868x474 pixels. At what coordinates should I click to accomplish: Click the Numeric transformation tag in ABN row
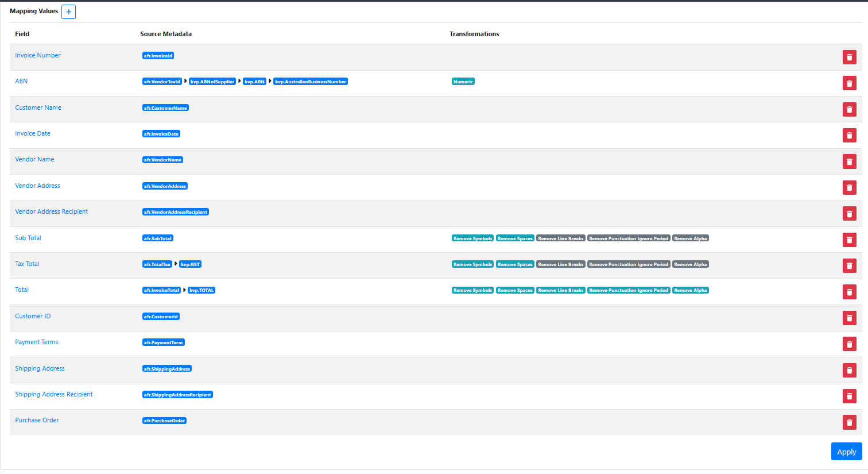463,82
